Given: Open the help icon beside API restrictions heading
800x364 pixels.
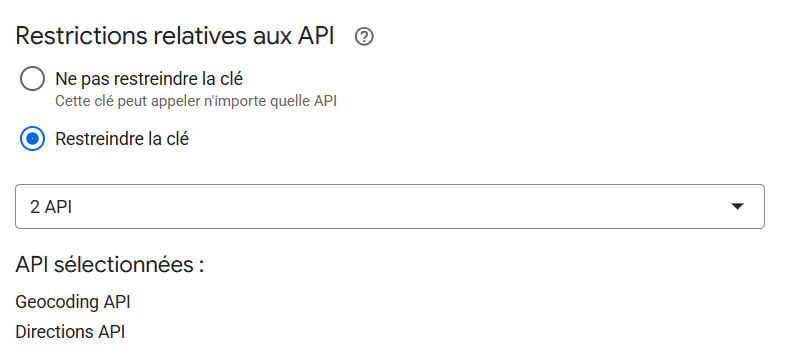Looking at the screenshot, I should [x=364, y=37].
